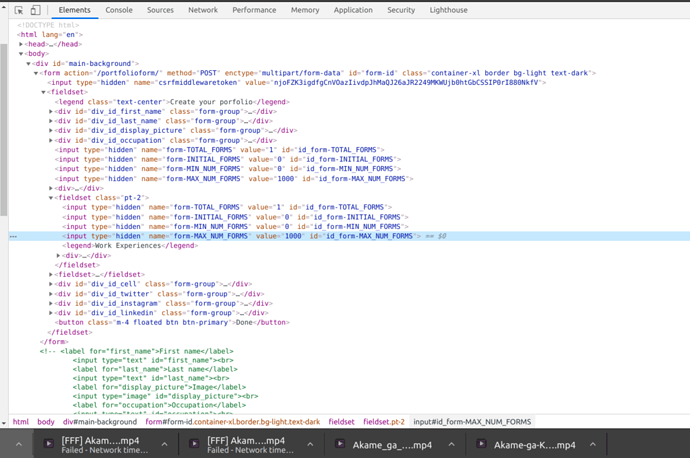Open the Lighthouse tab

448,10
